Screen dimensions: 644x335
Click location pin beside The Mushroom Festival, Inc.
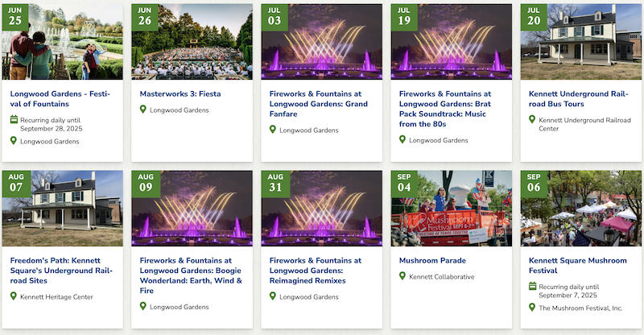[532, 307]
